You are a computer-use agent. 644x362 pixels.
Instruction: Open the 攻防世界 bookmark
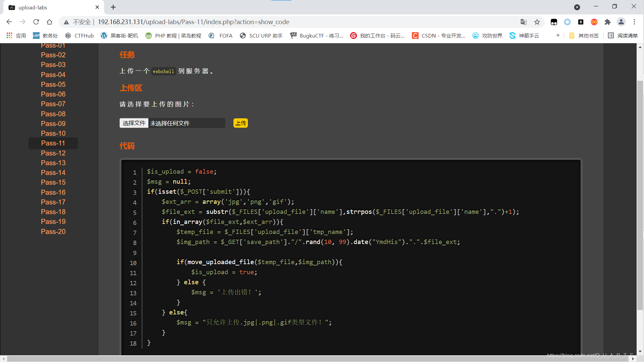click(487, 36)
